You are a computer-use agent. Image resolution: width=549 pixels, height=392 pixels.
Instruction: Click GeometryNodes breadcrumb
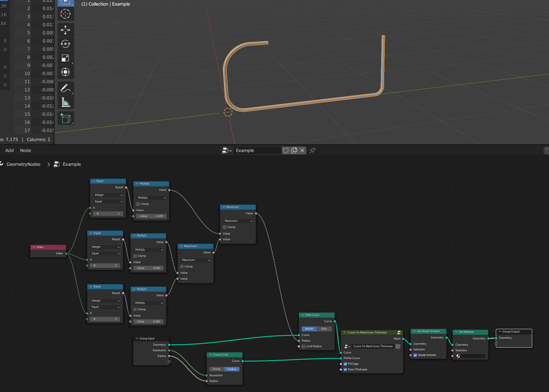[x=23, y=164]
